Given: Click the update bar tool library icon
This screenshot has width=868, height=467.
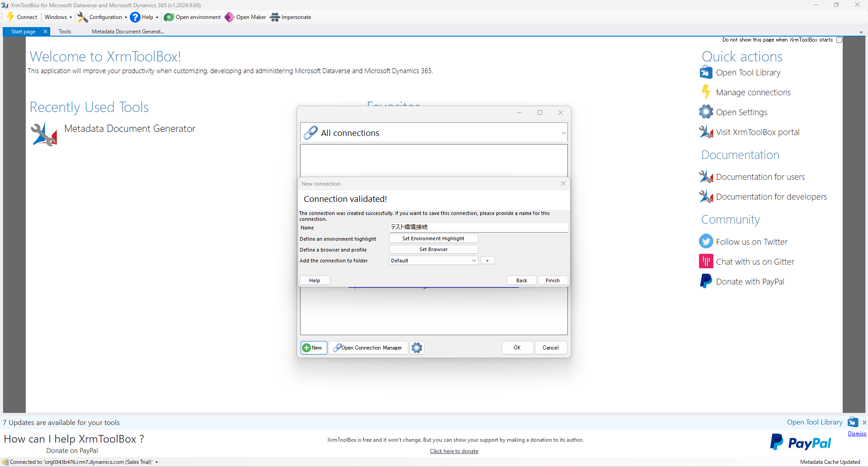Looking at the screenshot, I should 853,422.
